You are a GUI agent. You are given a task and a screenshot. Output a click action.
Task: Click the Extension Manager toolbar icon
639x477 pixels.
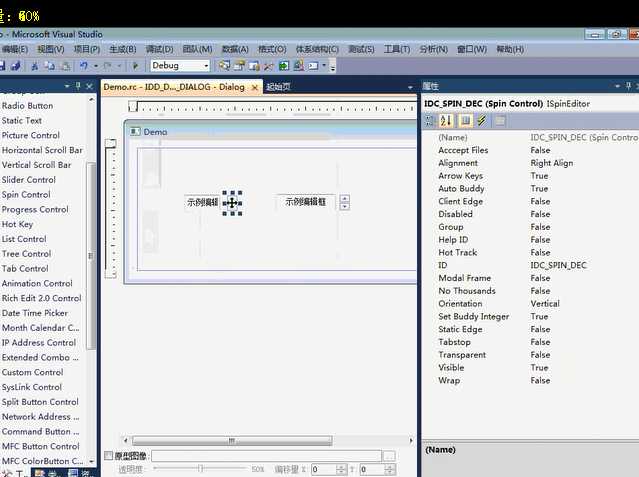tap(298, 66)
